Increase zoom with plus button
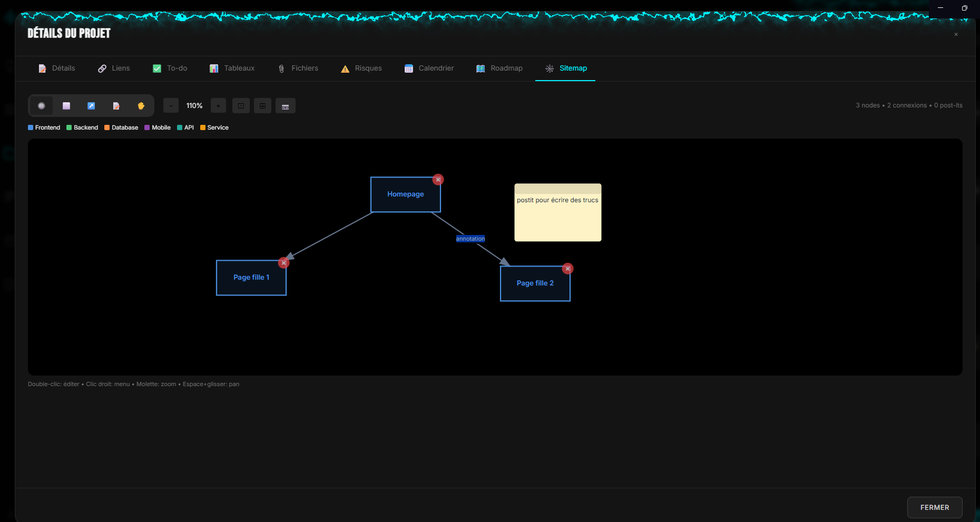Image resolution: width=980 pixels, height=522 pixels. point(218,106)
